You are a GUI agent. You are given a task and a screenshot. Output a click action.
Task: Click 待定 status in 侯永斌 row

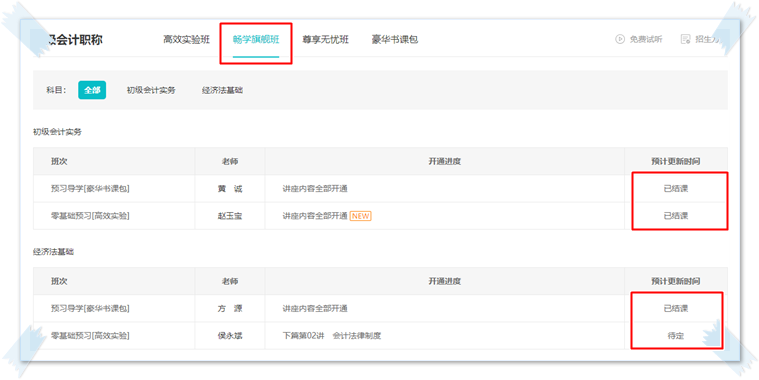(x=676, y=335)
